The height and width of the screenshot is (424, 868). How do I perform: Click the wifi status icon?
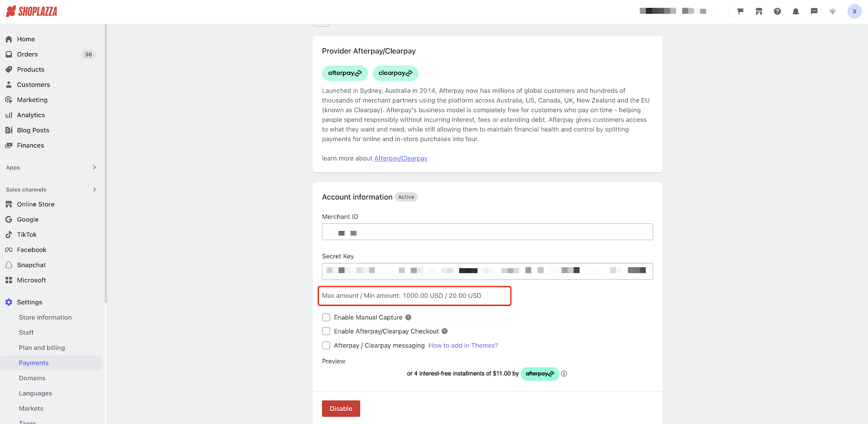point(833,11)
